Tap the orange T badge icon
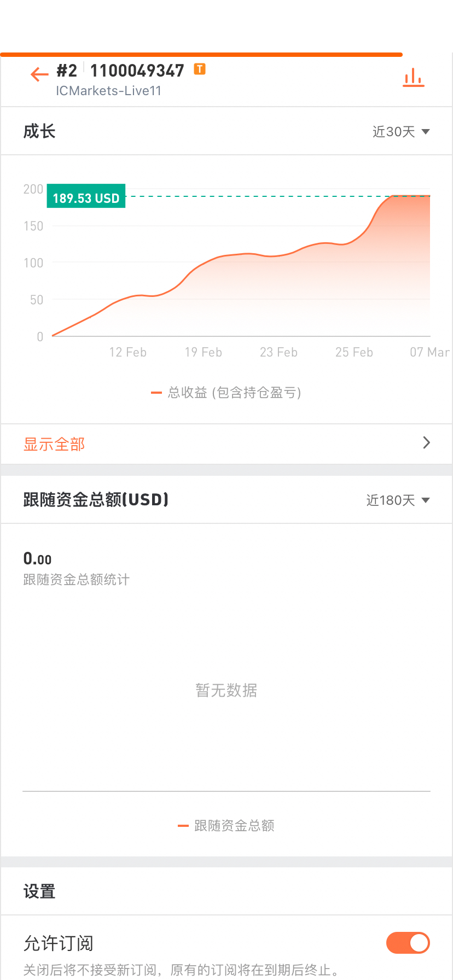The height and width of the screenshot is (980, 453). click(x=200, y=69)
